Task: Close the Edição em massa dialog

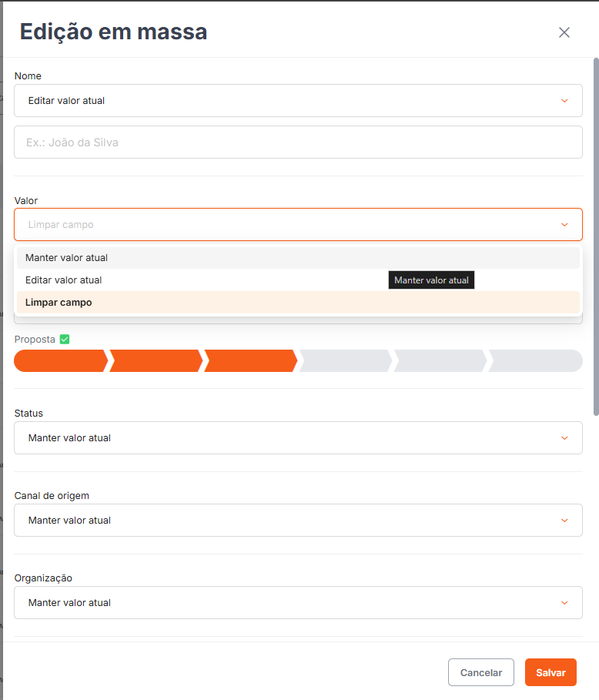Action: pyautogui.click(x=564, y=32)
